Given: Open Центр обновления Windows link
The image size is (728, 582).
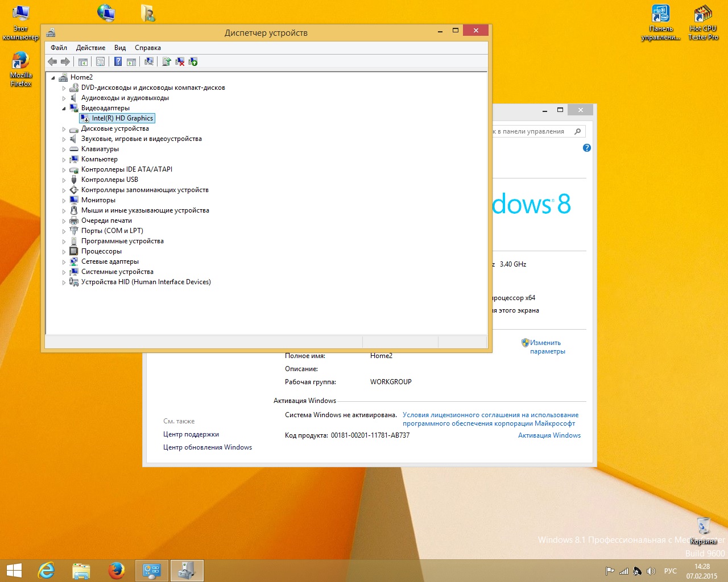Looking at the screenshot, I should coord(208,447).
